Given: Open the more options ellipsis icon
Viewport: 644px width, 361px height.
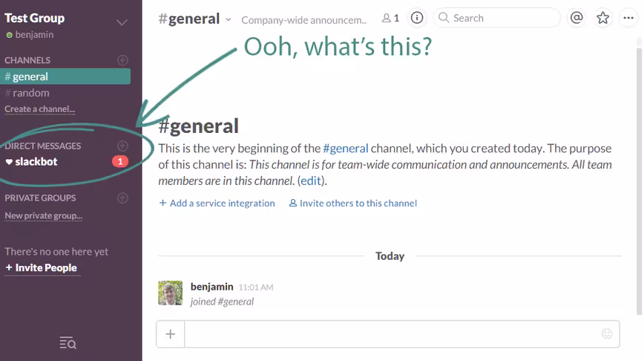Looking at the screenshot, I should point(628,18).
